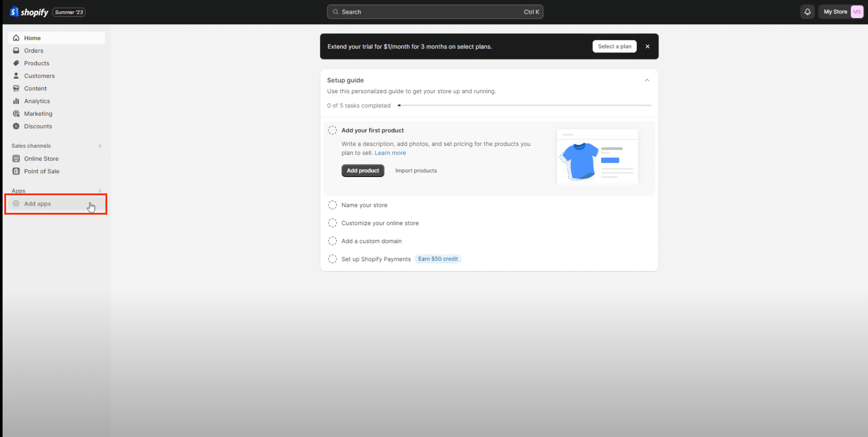
Task: Click the Customers person icon
Action: [x=16, y=76]
